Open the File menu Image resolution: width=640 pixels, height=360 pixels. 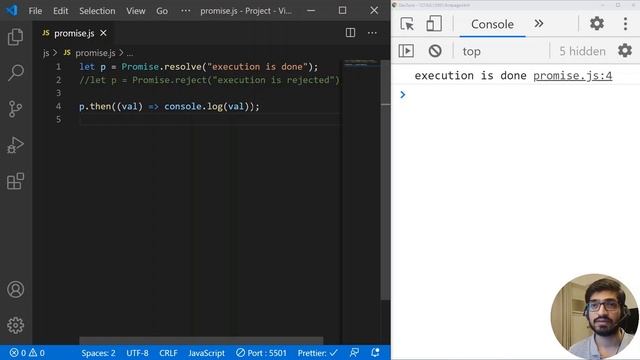(x=35, y=11)
